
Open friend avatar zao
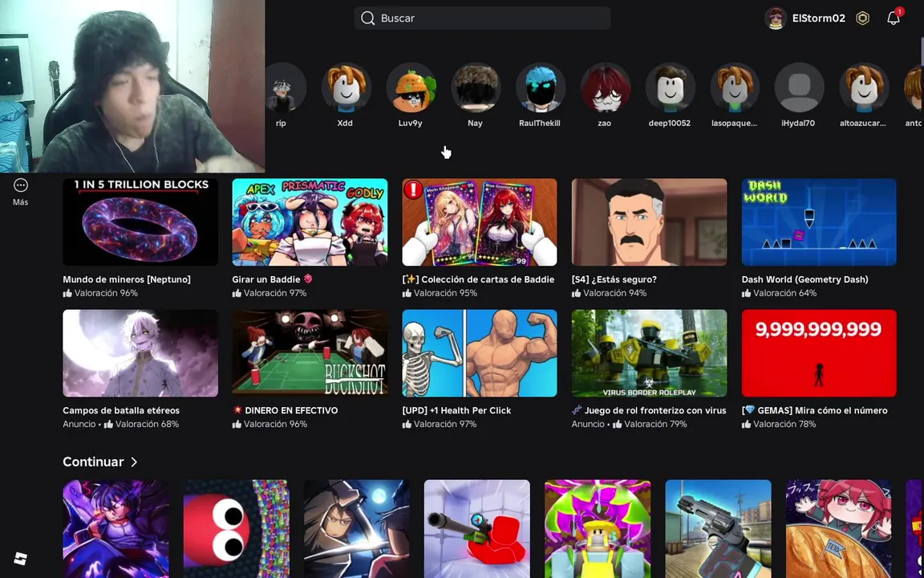click(x=605, y=88)
